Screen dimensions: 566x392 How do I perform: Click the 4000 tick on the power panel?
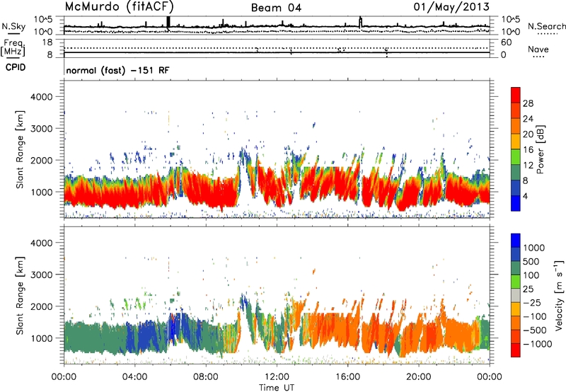tap(42, 97)
